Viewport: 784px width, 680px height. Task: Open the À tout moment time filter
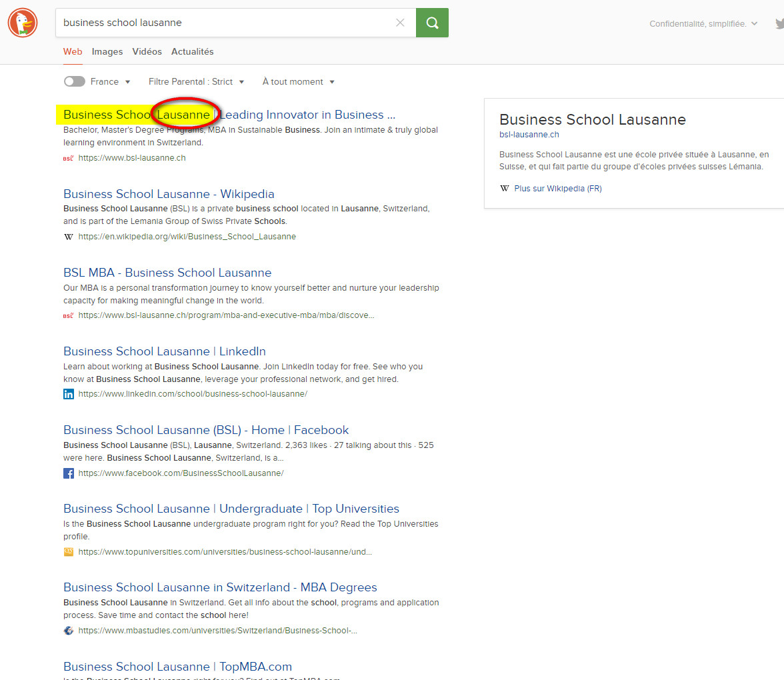pos(298,81)
